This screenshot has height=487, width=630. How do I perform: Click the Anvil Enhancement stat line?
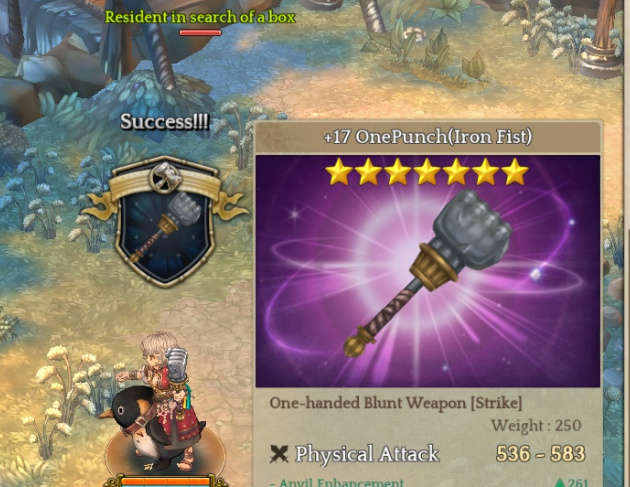point(337,482)
